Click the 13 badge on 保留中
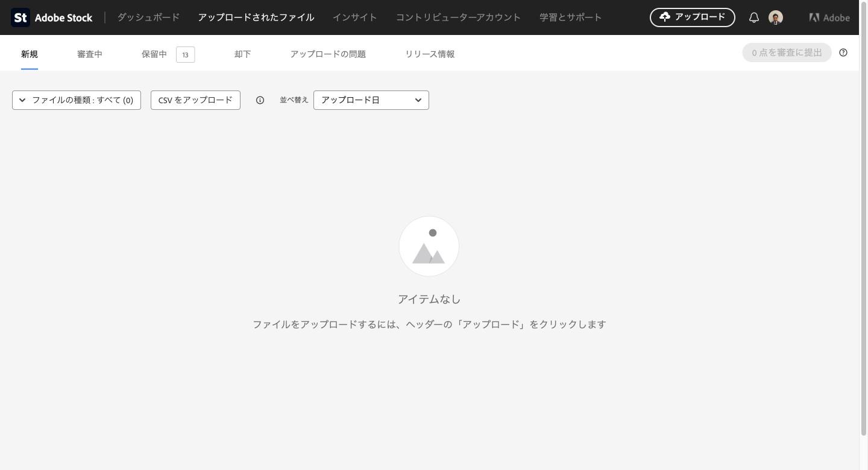 pos(185,54)
